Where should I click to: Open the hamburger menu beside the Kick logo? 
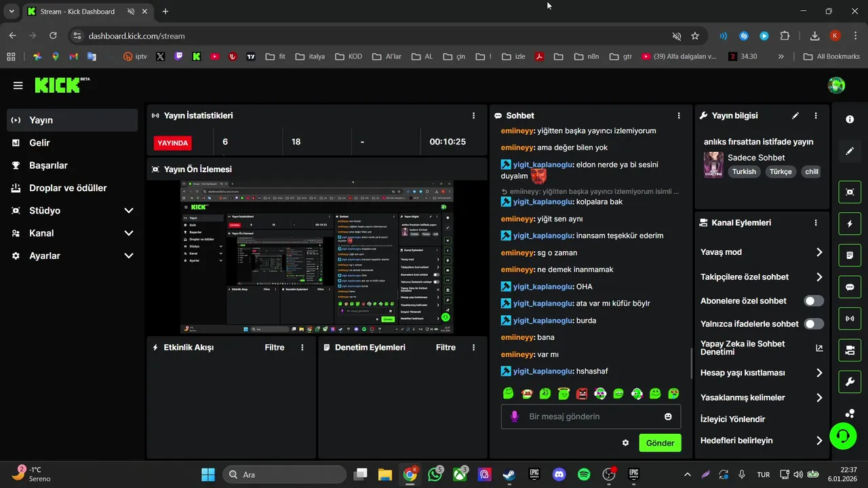coord(18,85)
